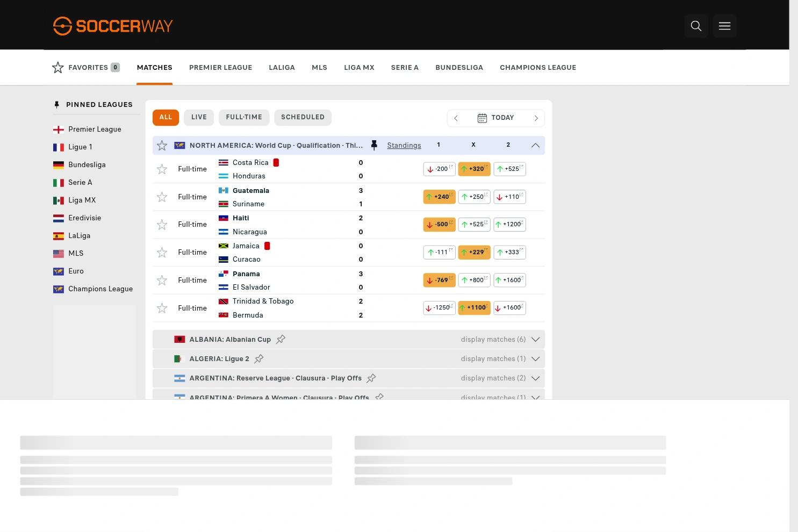Unpin the North America World Cup league
This screenshot has width=798, height=532.
point(374,145)
